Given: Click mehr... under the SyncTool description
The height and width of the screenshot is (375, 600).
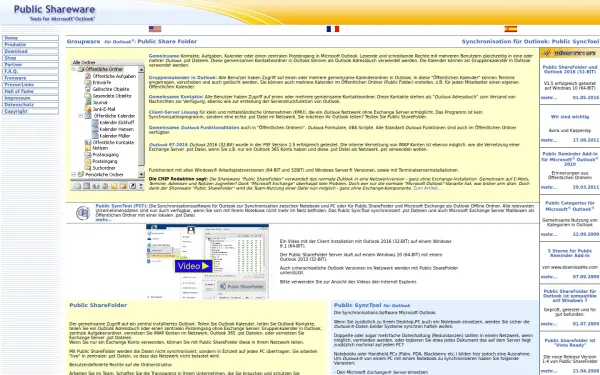Looking at the screenshot, I should 103,220.
